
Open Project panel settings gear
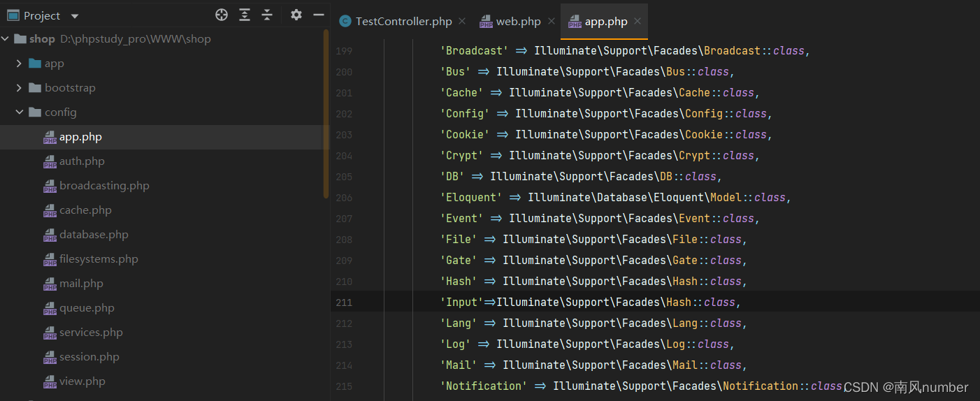[x=296, y=15]
